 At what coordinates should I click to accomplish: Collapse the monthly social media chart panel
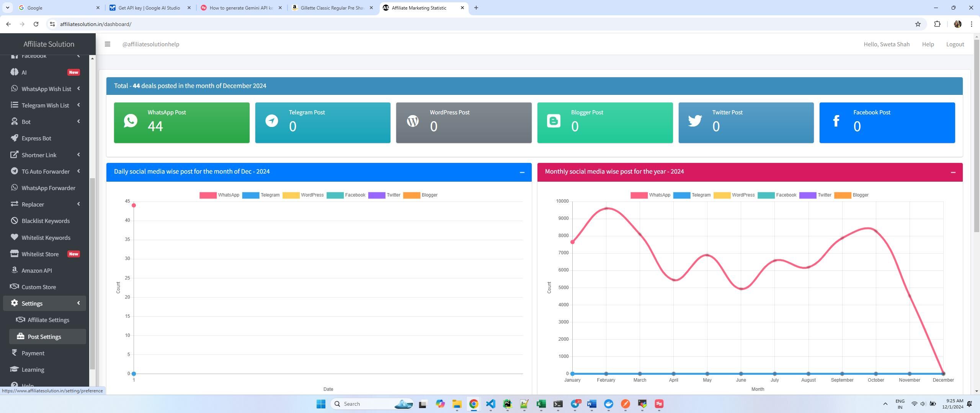[953, 172]
